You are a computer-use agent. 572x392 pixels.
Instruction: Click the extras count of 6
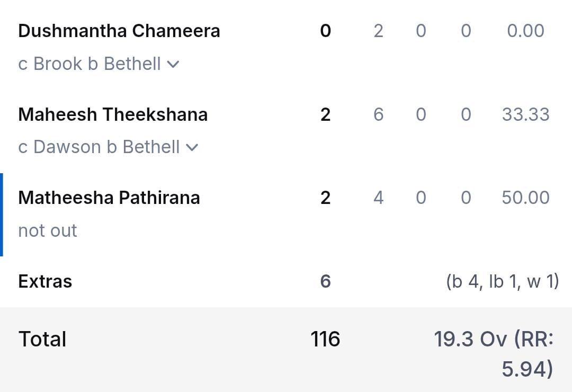325,281
